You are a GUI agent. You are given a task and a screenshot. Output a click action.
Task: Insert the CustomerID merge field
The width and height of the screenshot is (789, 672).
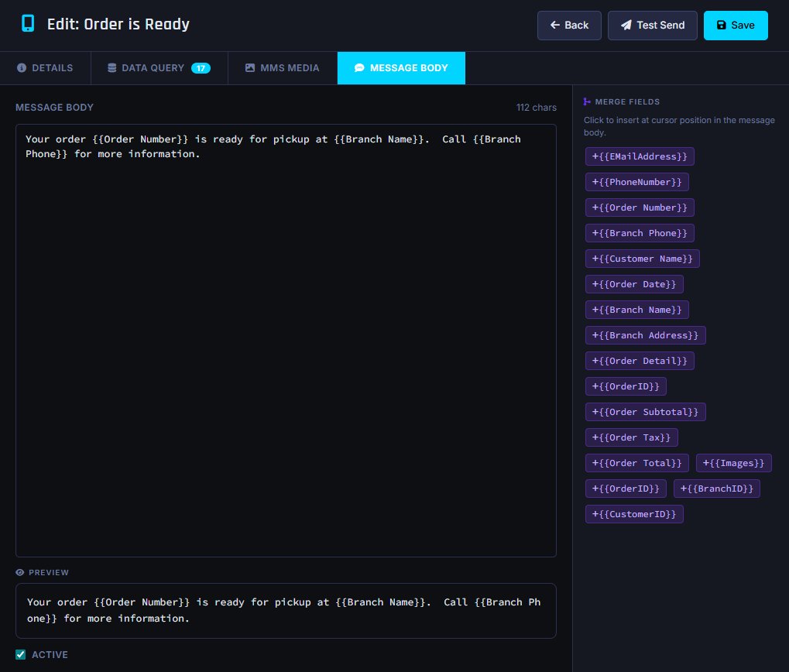[634, 514]
